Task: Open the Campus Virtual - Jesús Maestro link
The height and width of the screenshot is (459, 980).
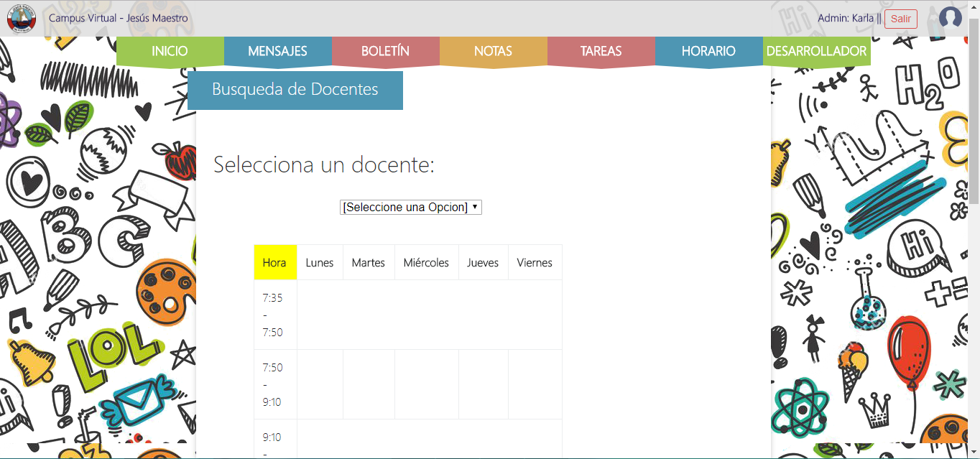Action: point(119,18)
